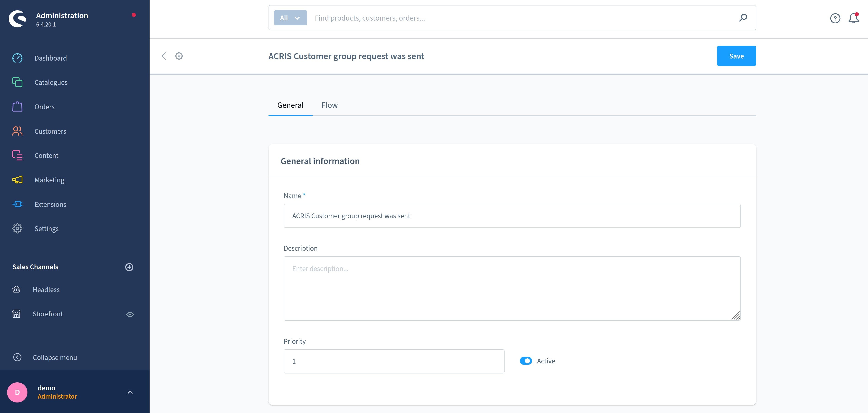Open the Dashboard gauge icon
The width and height of the screenshot is (868, 413).
17,58
